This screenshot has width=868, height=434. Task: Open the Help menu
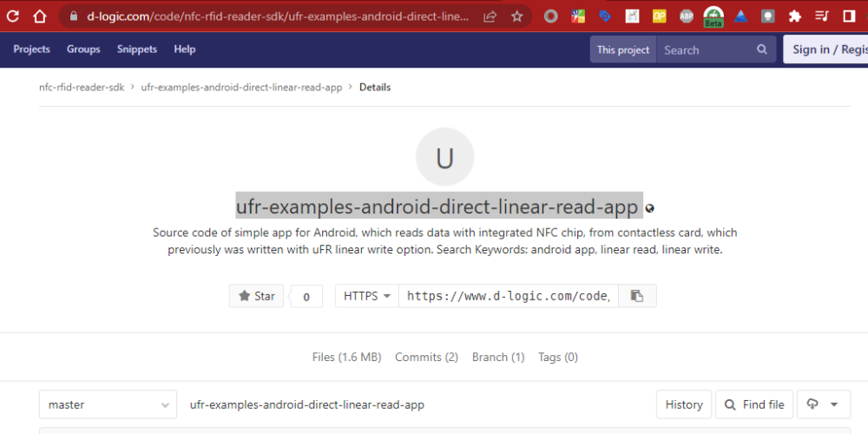[185, 49]
